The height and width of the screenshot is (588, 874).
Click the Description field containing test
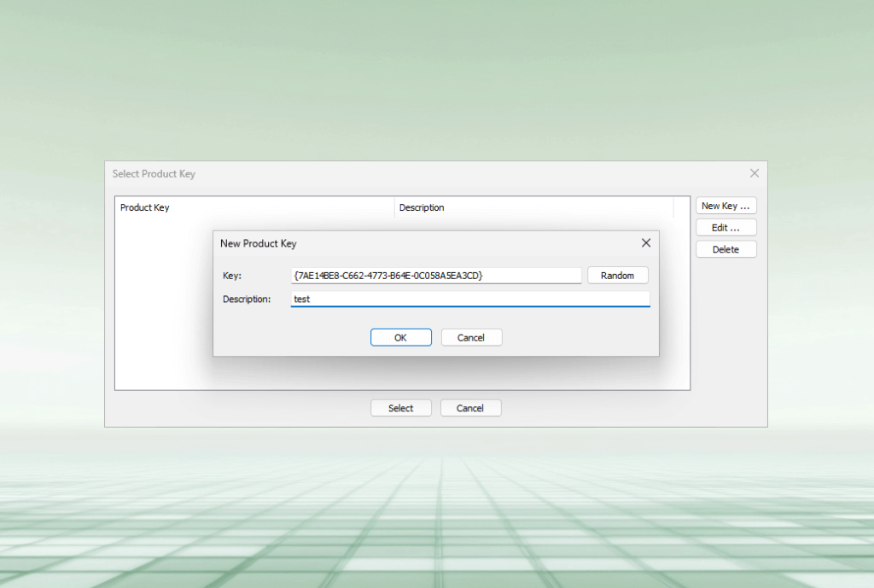[469, 299]
